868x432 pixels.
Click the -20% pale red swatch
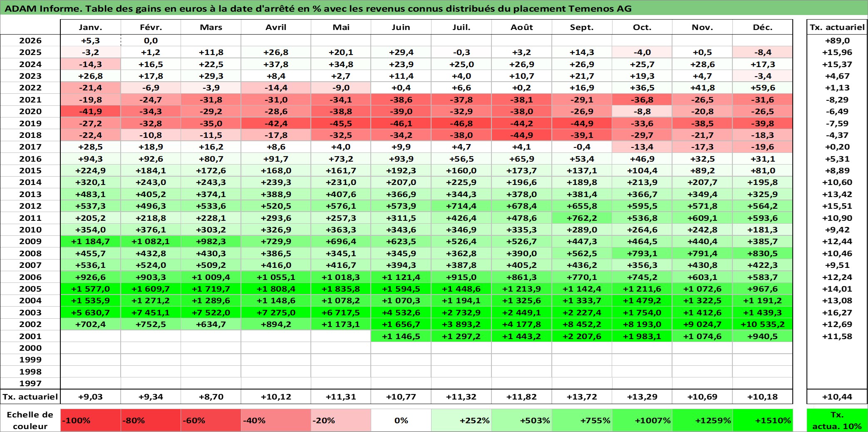(x=341, y=420)
